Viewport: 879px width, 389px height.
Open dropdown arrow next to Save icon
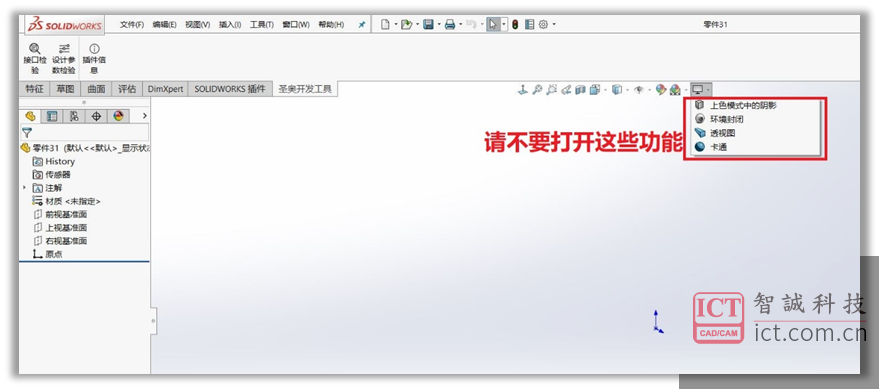[x=438, y=24]
